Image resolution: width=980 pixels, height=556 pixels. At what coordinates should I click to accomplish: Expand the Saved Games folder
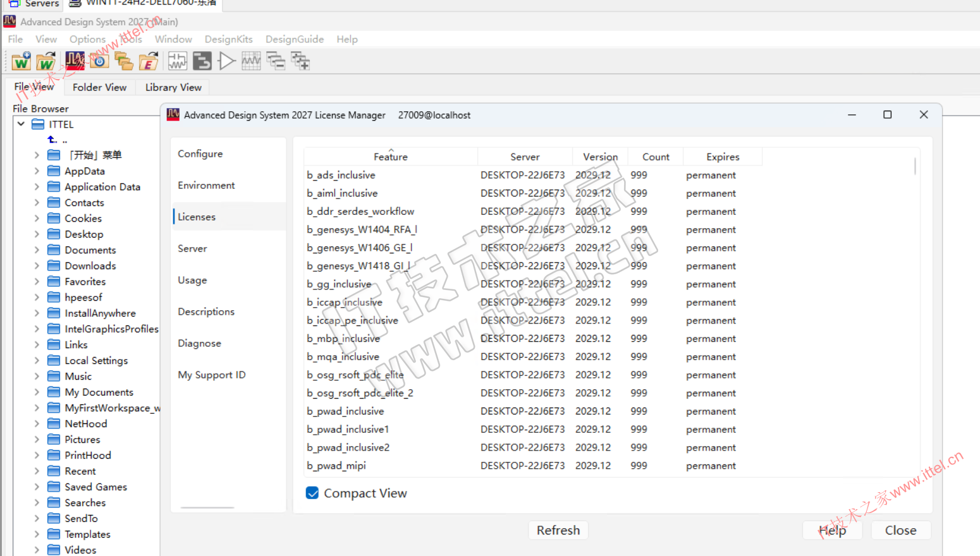pos(37,486)
